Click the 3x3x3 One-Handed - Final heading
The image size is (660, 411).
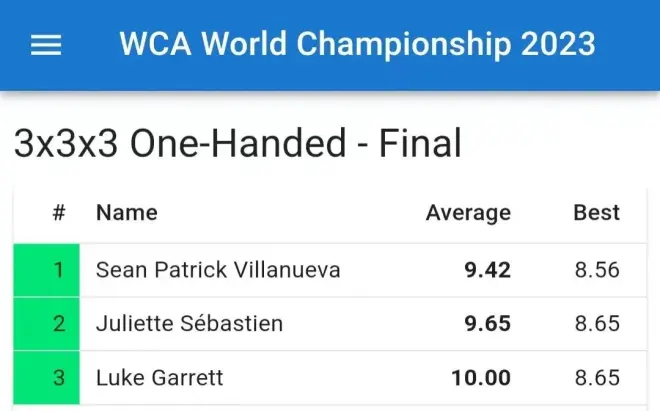coord(238,145)
